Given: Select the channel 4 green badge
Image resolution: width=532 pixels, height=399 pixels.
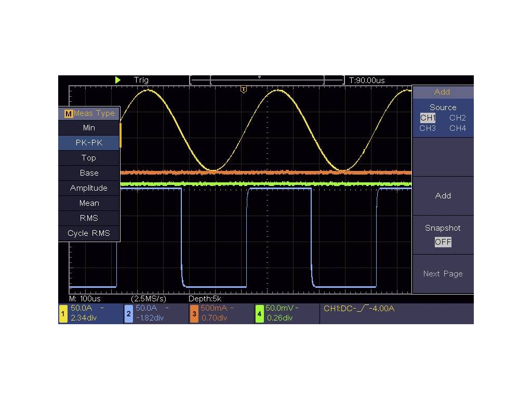Looking at the screenshot, I should pyautogui.click(x=259, y=314).
